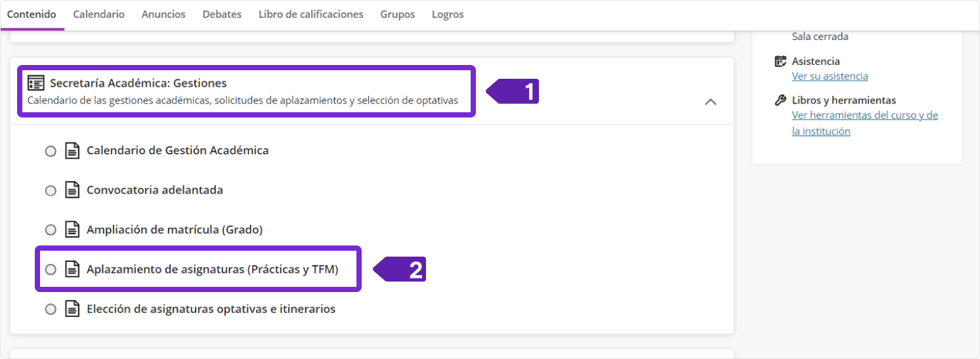Viewport: 980px width, 359px height.
Task: Mark Aplazamiento de asignaturas progress circle
Action: tap(51, 270)
